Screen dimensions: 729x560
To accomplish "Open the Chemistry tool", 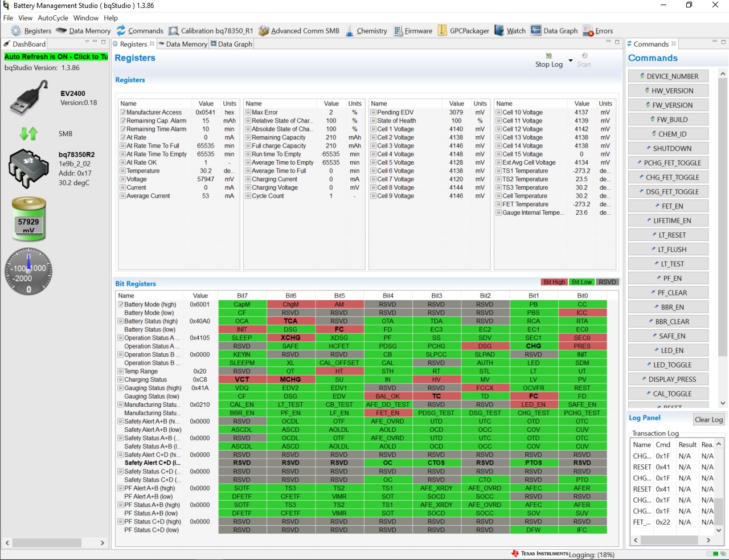I will 366,31.
